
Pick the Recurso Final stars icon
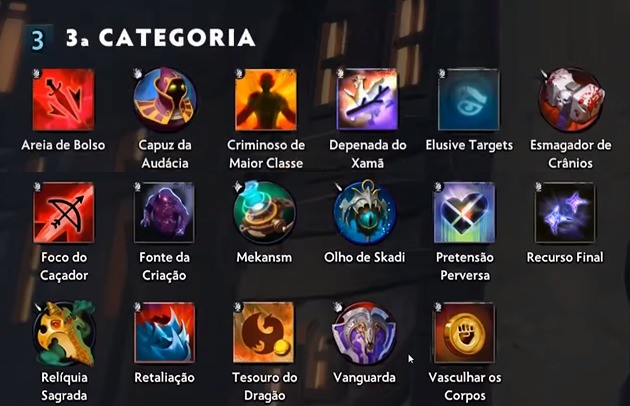565,213
